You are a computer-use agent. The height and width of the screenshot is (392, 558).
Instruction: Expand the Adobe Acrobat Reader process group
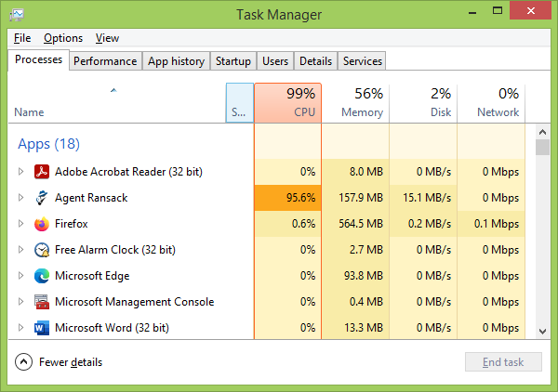point(21,172)
